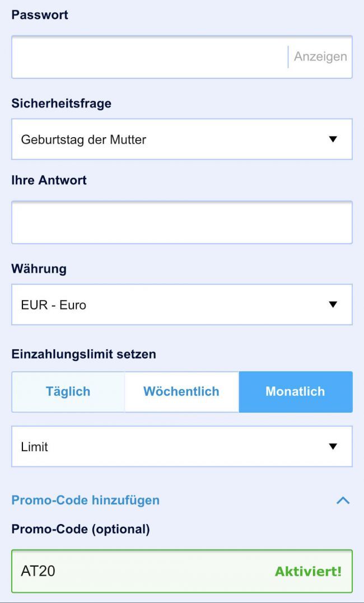
Task: Click the green Aktiviert! status text
Action: [x=308, y=572]
